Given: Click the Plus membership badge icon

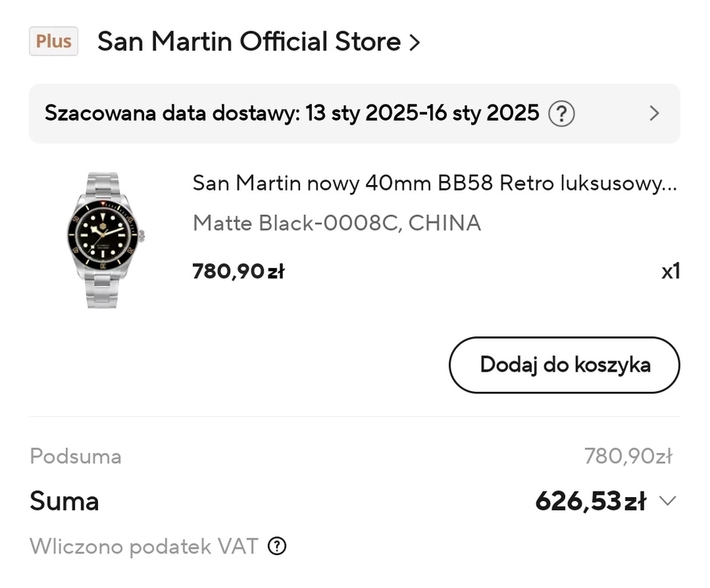Looking at the screenshot, I should tap(53, 41).
